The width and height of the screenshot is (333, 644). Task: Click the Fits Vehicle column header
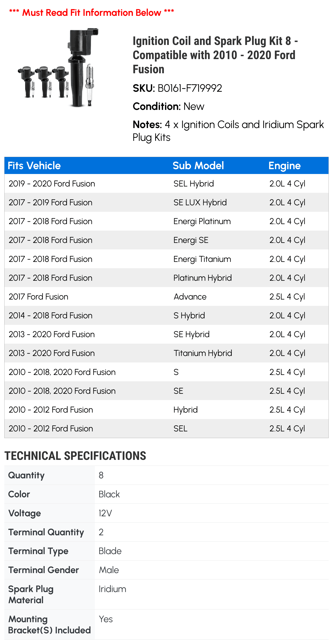tap(34, 166)
